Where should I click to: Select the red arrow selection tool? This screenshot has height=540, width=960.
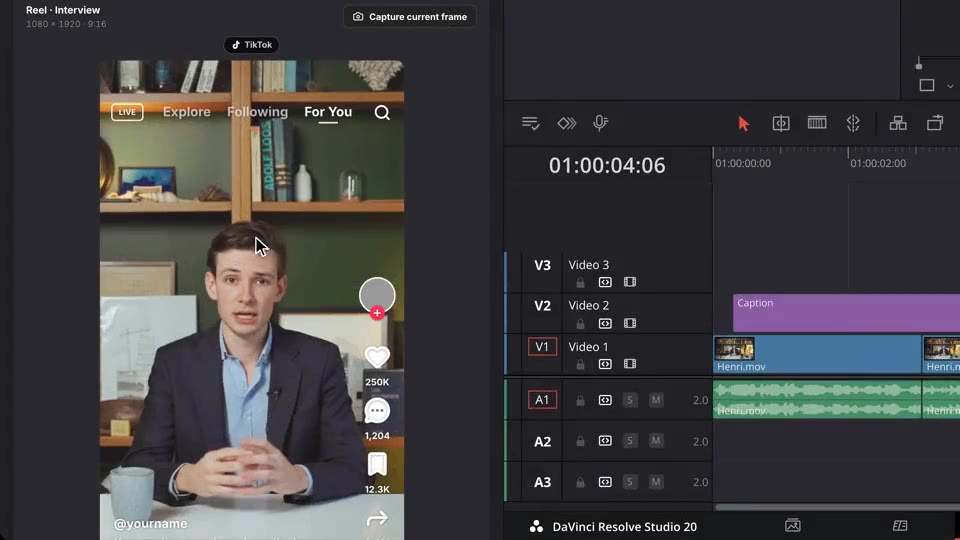point(744,124)
